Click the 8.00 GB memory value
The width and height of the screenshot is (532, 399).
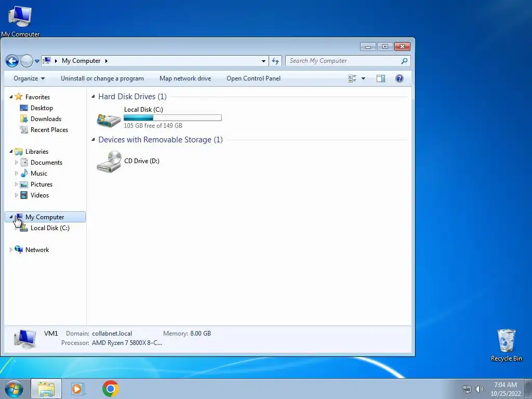point(201,334)
